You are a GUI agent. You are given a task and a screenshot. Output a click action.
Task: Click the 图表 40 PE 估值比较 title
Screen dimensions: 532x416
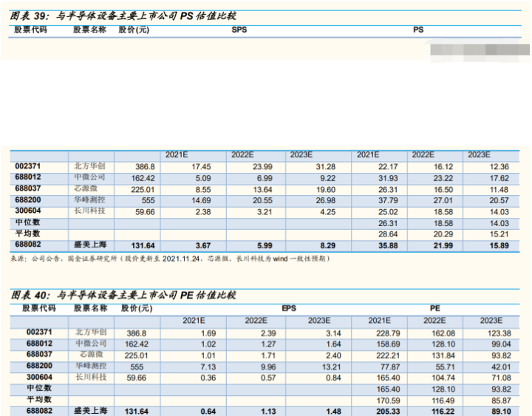click(123, 296)
